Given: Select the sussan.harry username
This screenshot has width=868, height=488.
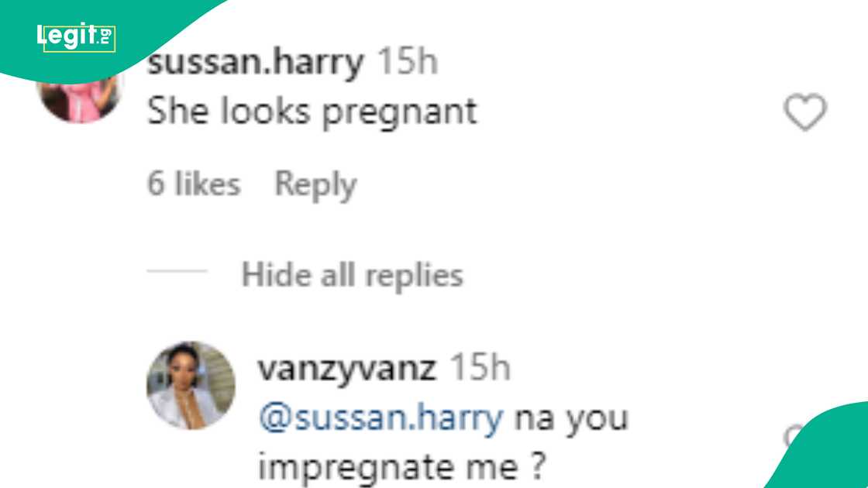Looking at the screenshot, I should click(256, 62).
